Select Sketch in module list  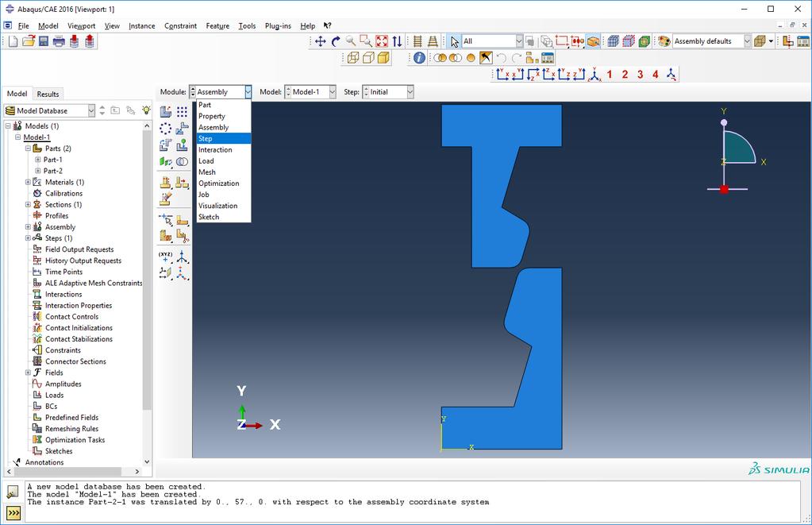click(224, 217)
